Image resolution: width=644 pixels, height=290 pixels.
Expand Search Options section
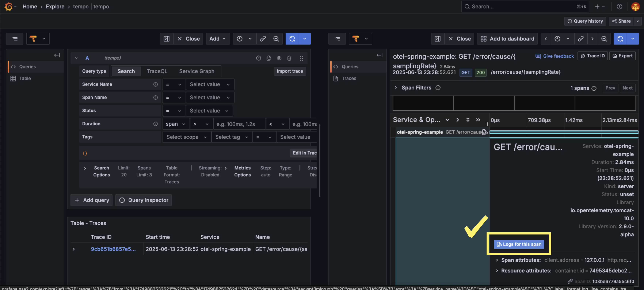click(85, 168)
